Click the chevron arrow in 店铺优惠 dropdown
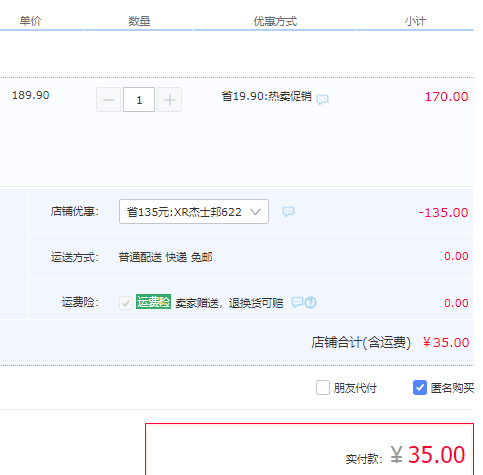Image resolution: width=483 pixels, height=475 pixels. (x=255, y=212)
